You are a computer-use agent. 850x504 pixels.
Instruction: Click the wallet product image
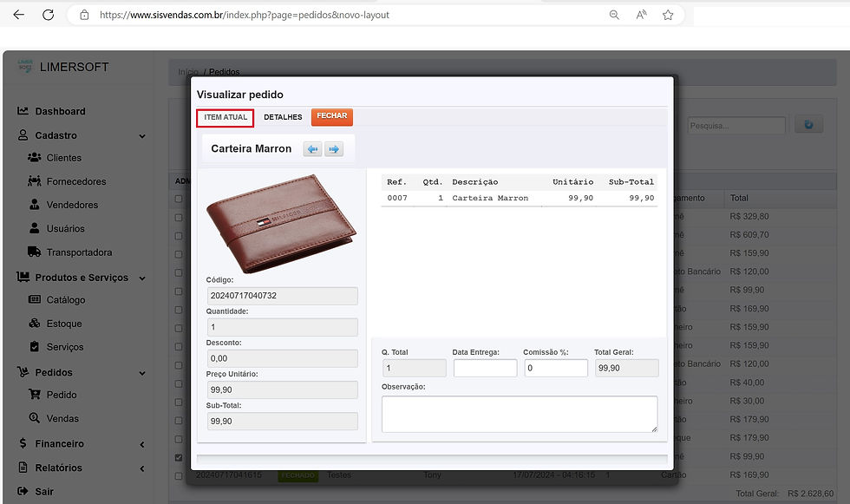(x=281, y=224)
